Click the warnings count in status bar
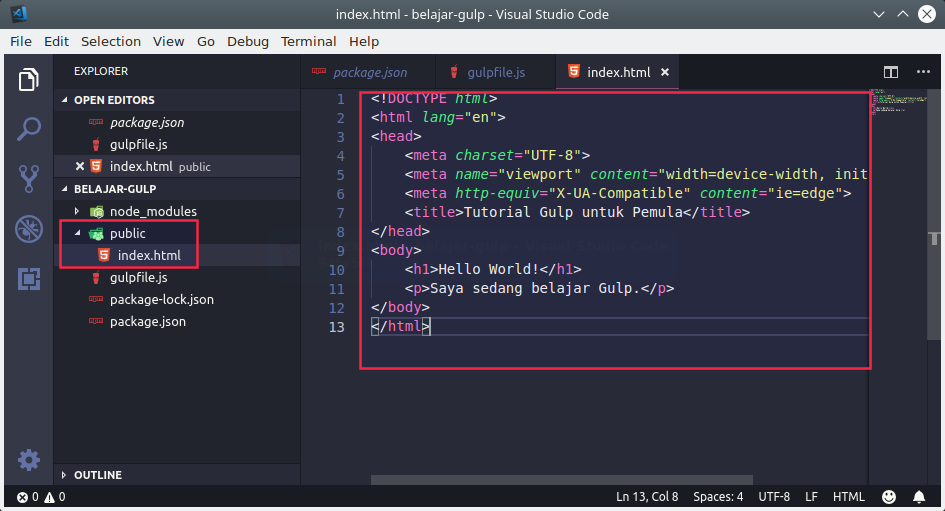945x511 pixels. pyautogui.click(x=55, y=497)
